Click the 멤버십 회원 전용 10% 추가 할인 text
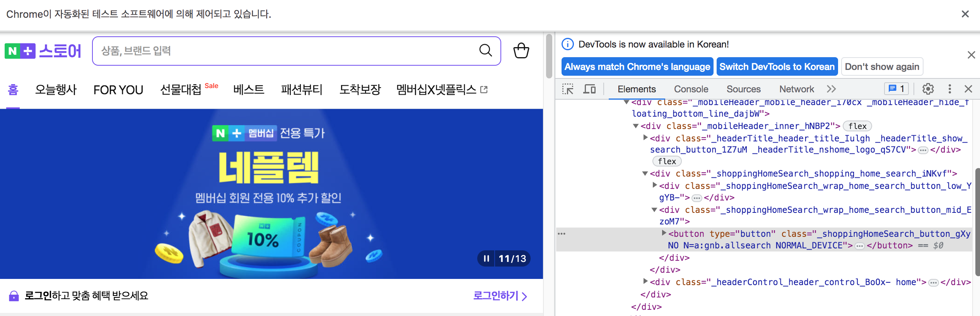This screenshot has height=316, width=980. tap(268, 198)
